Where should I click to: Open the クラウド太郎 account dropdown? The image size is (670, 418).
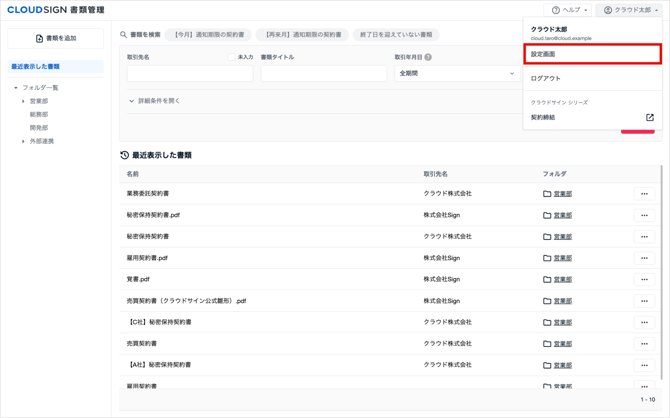(x=629, y=10)
